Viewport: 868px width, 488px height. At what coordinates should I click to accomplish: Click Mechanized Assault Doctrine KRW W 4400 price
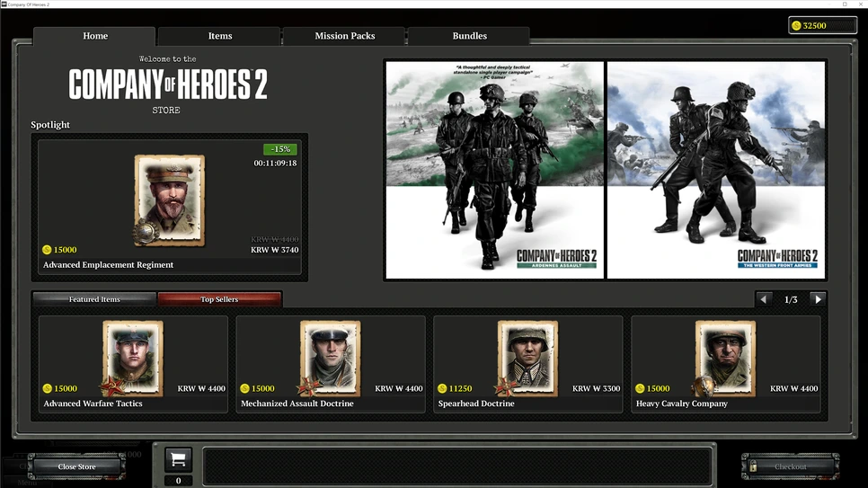pos(399,388)
